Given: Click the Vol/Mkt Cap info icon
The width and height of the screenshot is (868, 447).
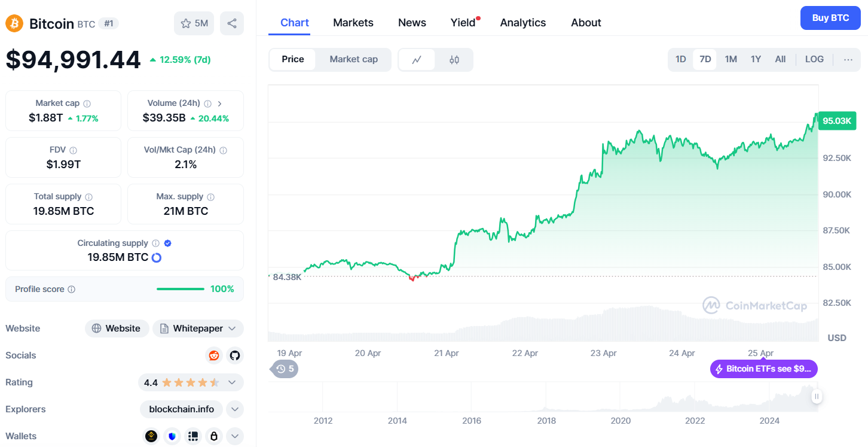Looking at the screenshot, I should 224,150.
